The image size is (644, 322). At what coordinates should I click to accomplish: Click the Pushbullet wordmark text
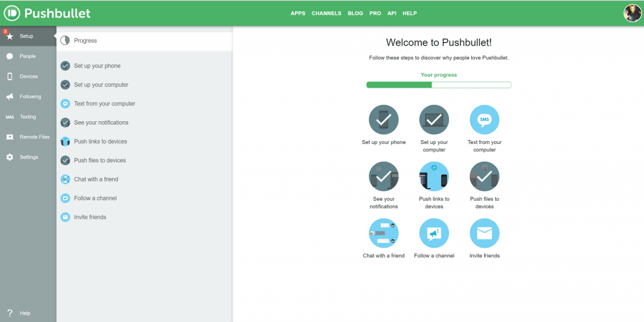pos(57,13)
